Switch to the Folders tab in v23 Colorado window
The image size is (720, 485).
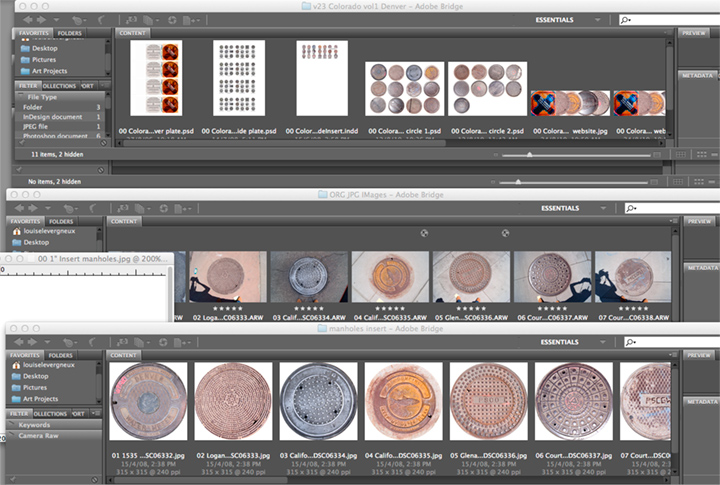coord(69,33)
